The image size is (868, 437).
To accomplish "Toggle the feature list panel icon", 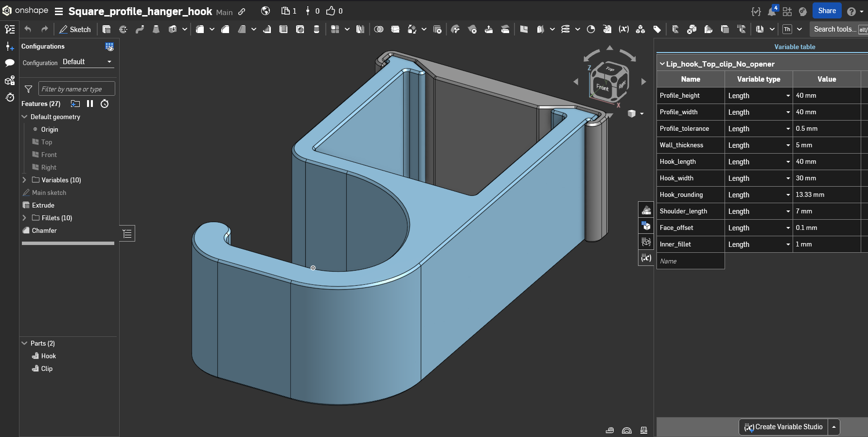I will coord(10,29).
